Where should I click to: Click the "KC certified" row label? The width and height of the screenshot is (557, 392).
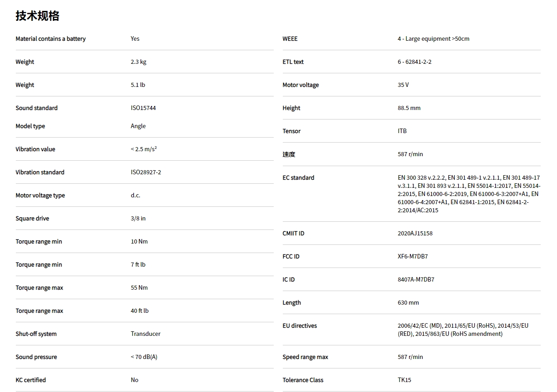[x=31, y=380]
